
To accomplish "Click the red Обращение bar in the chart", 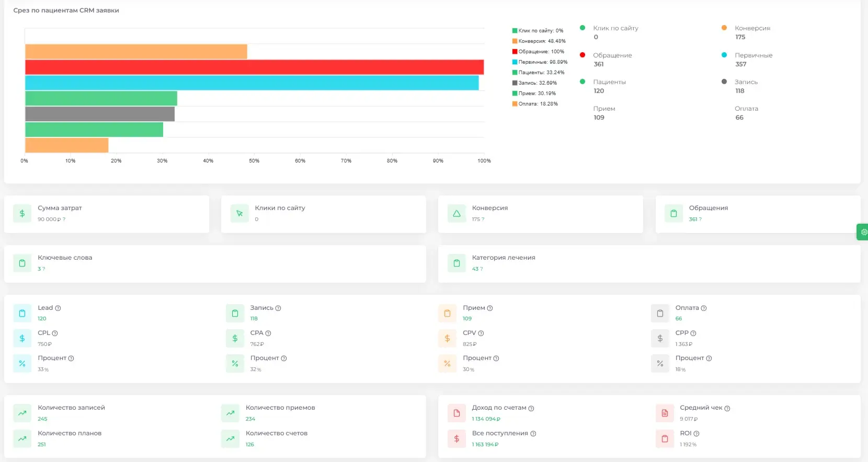I will (255, 67).
